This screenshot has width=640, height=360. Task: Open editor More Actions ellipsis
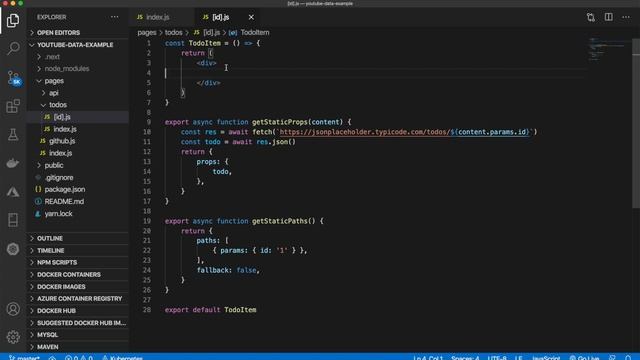tap(626, 17)
